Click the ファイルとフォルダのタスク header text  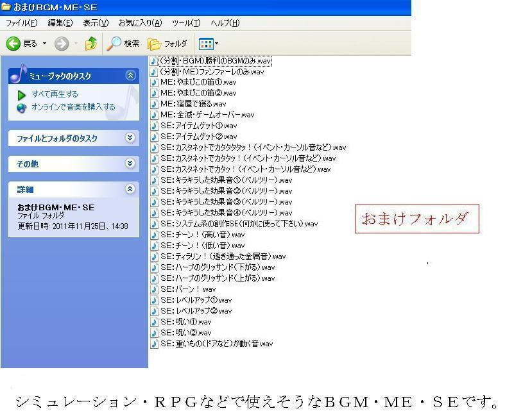[x=57, y=139]
